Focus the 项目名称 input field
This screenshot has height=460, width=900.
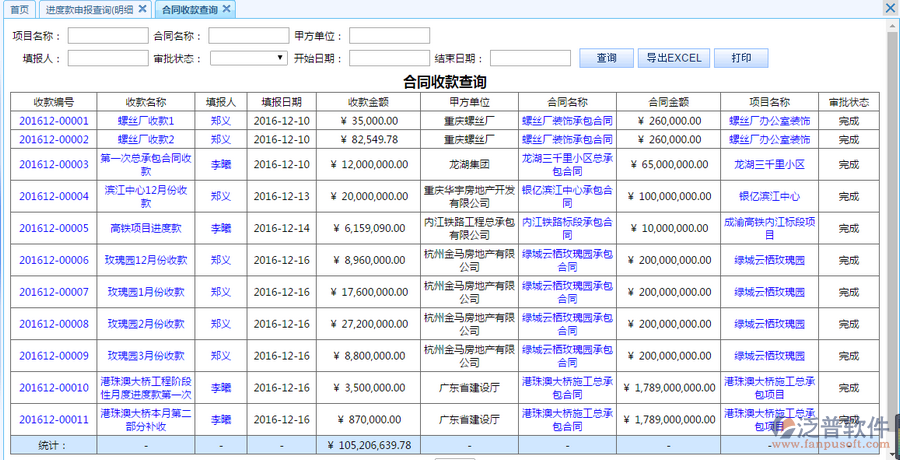tap(108, 36)
